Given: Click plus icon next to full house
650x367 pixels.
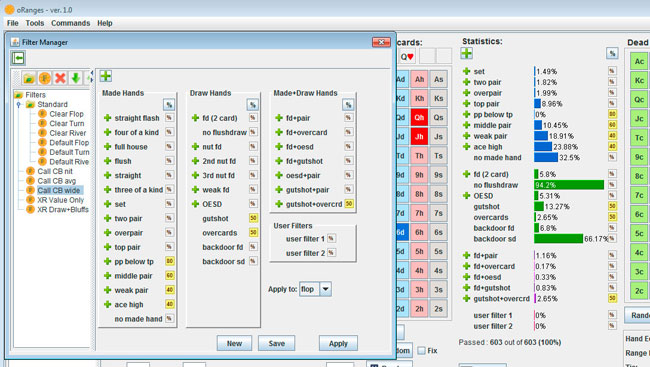Looking at the screenshot, I should pos(107,147).
